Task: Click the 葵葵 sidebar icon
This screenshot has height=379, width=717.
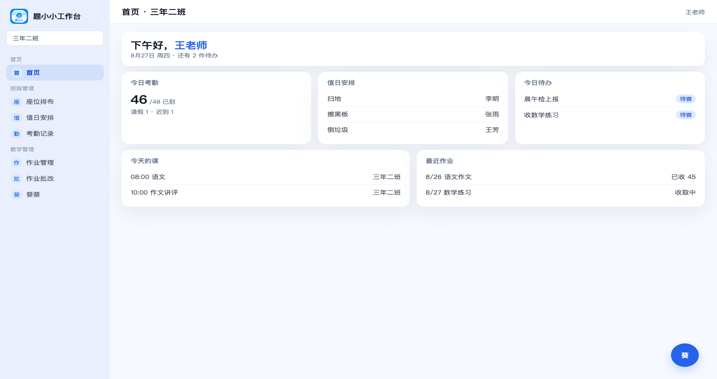Action: (16, 194)
